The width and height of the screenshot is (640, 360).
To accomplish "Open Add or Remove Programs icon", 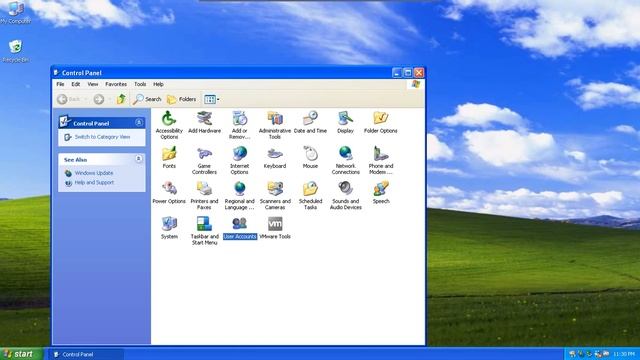I will point(240,124).
